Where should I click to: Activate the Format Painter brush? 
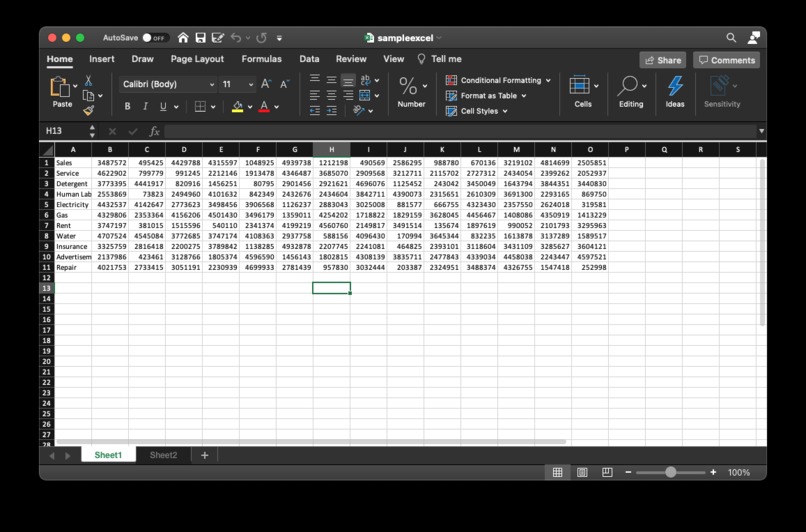(x=88, y=110)
